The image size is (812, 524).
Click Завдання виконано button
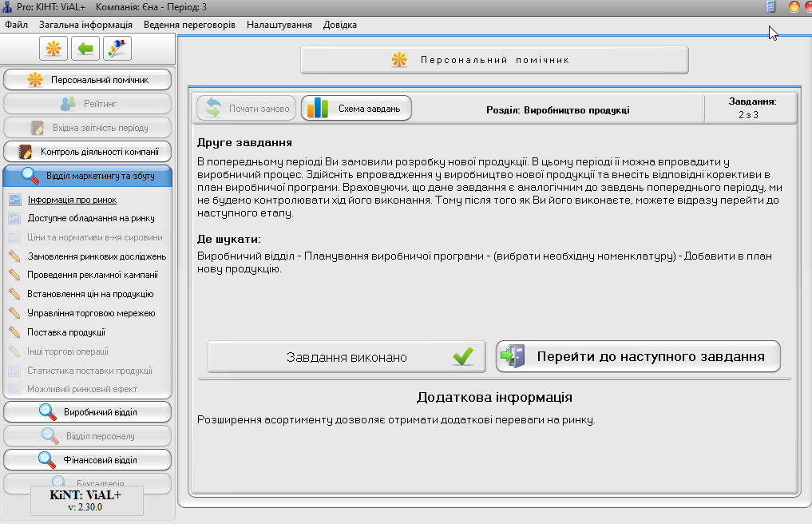(347, 356)
